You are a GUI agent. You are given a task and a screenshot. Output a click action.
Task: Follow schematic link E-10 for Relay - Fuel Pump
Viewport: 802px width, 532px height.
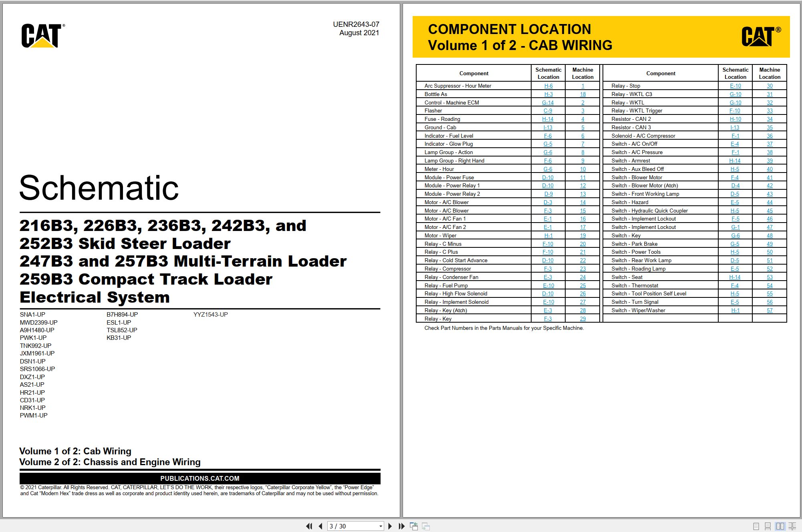[548, 285]
